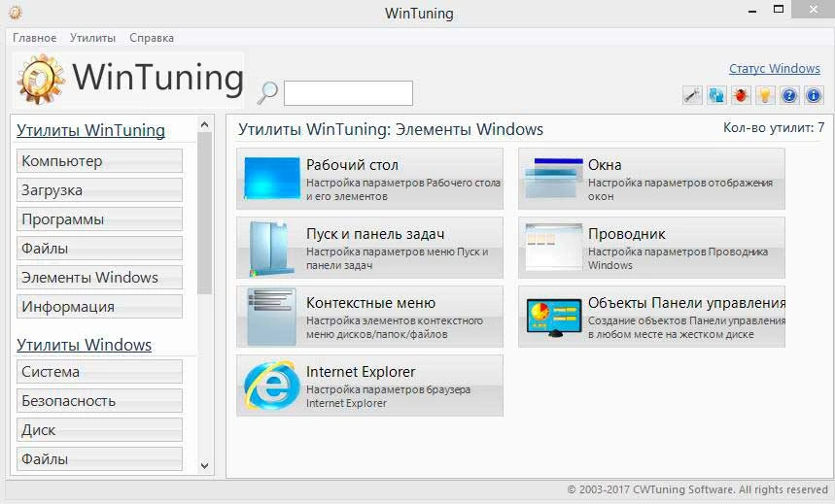Click the sidebar scroll down arrow
The image size is (835, 504).
pos(204,466)
